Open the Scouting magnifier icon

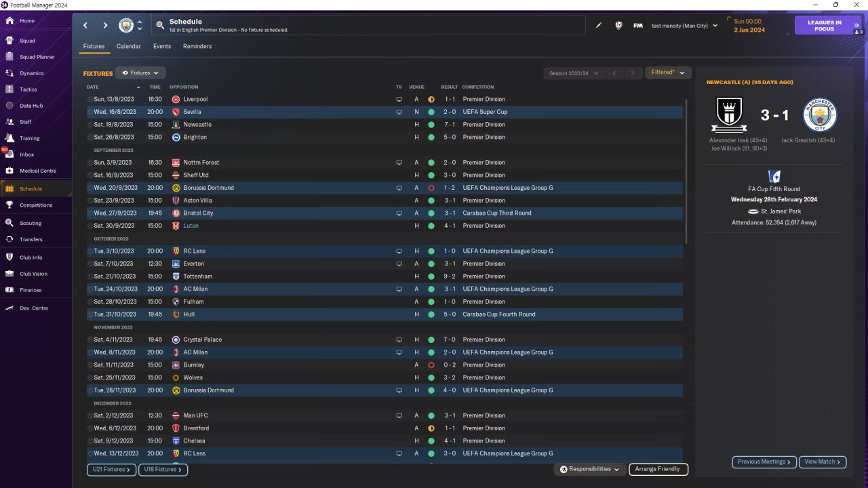9,223
